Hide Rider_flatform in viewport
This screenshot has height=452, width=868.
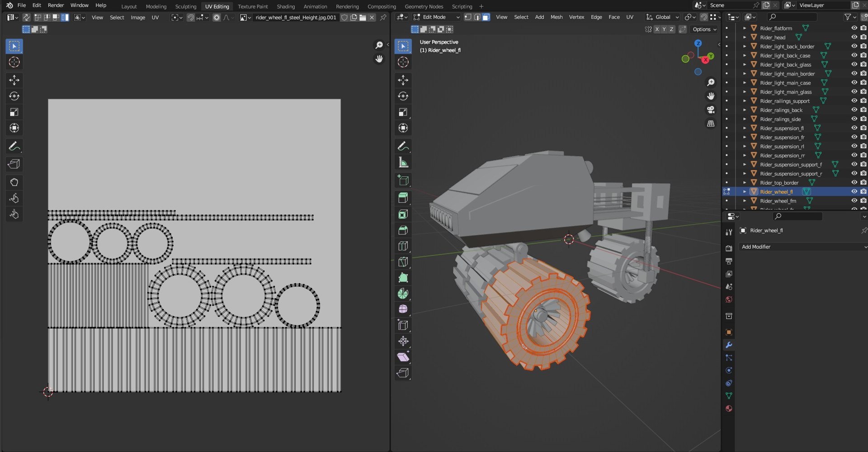854,28
